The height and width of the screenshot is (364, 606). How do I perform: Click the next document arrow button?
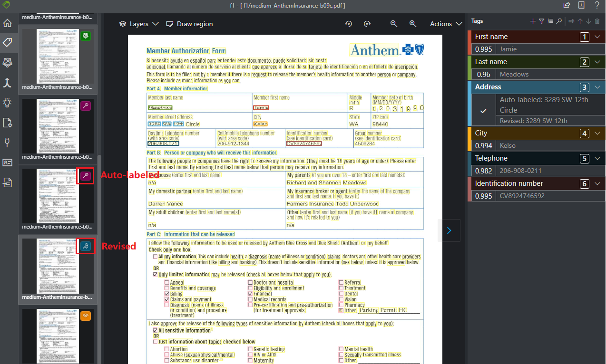click(449, 230)
